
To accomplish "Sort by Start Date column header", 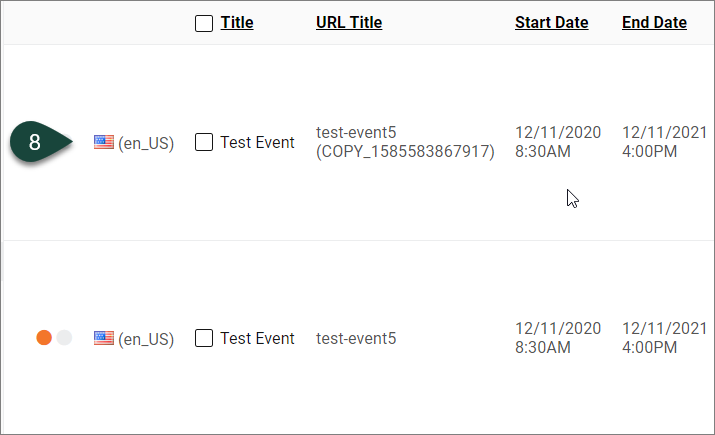I will click(x=551, y=23).
